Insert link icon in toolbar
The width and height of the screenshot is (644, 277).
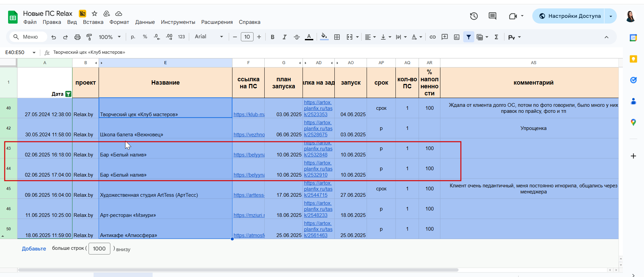[x=433, y=37]
